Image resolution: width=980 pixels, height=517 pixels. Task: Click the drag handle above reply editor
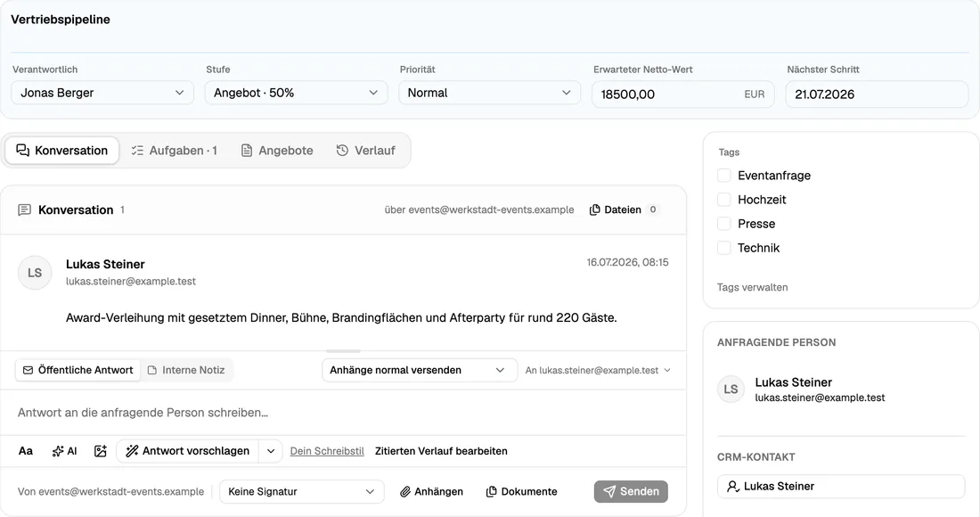343,351
